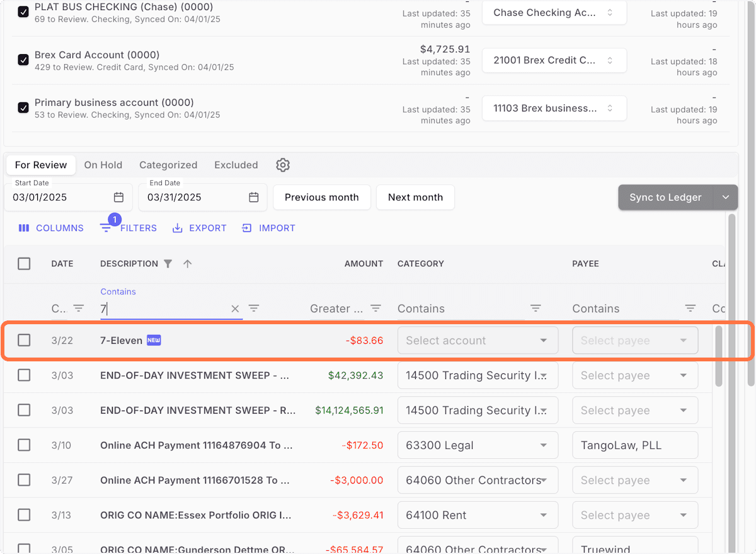Switch to the Categorized tab
The height and width of the screenshot is (554, 756).
168,164
